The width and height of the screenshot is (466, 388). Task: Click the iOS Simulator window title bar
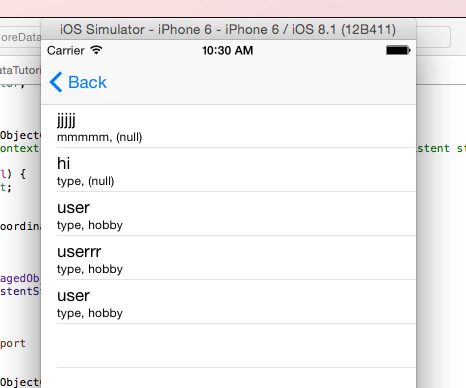tap(228, 30)
